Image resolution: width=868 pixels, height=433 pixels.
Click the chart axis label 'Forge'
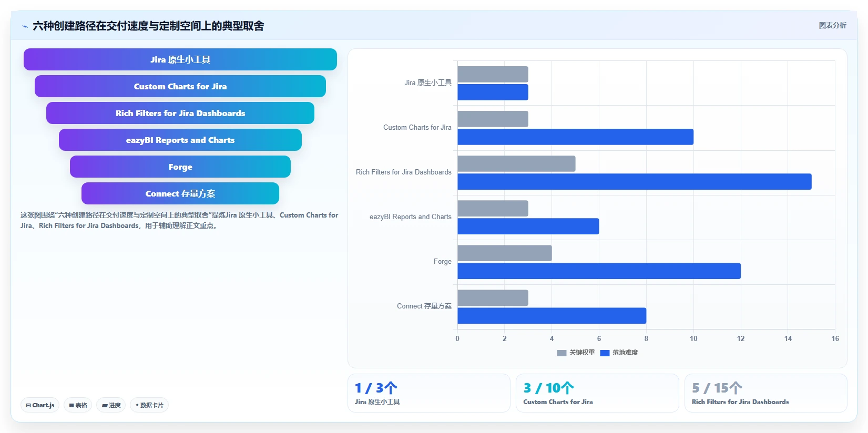(443, 261)
